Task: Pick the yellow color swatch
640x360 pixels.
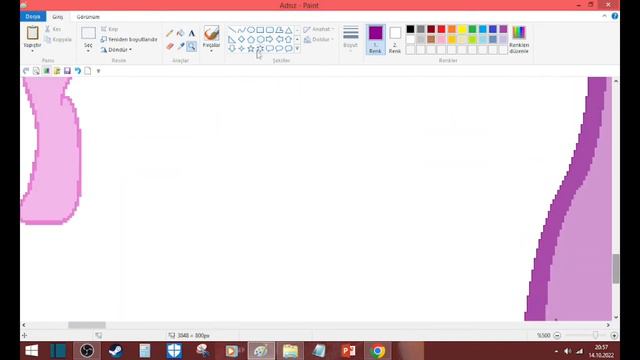Action: (462, 29)
